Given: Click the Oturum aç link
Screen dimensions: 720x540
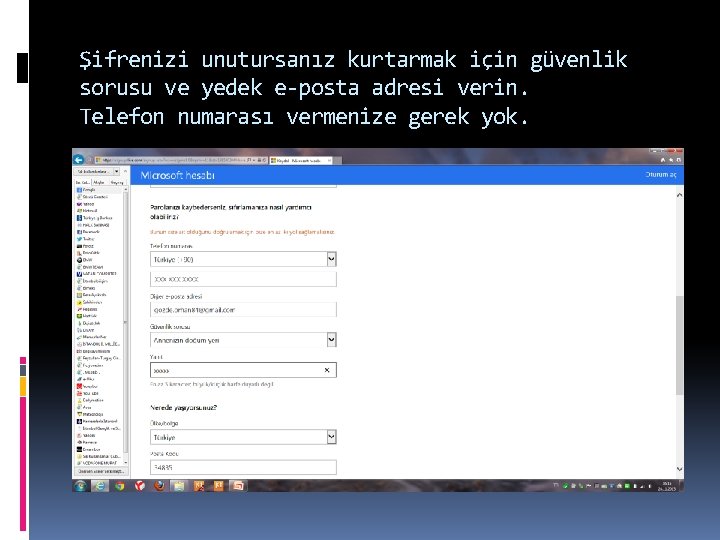Looking at the screenshot, I should (x=661, y=174).
